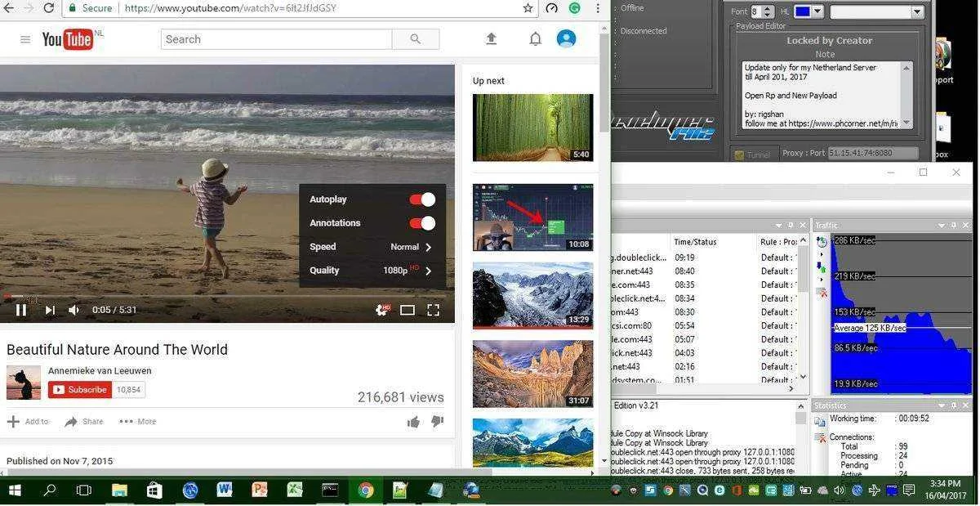This screenshot has height=506, width=980.
Task: Open the Chrome three-dot menu
Action: tap(598, 8)
